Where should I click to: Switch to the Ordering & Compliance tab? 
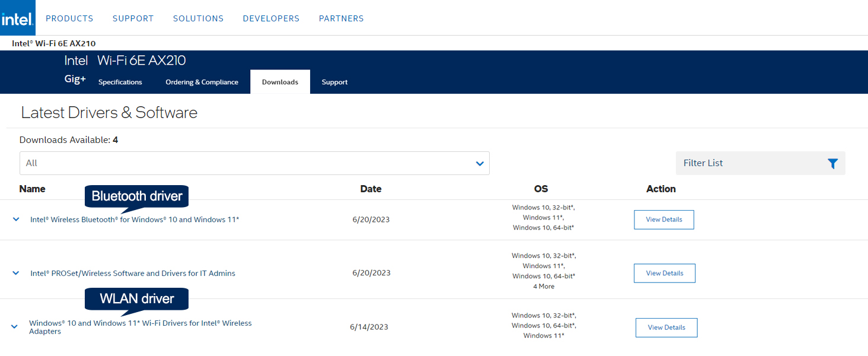(202, 82)
